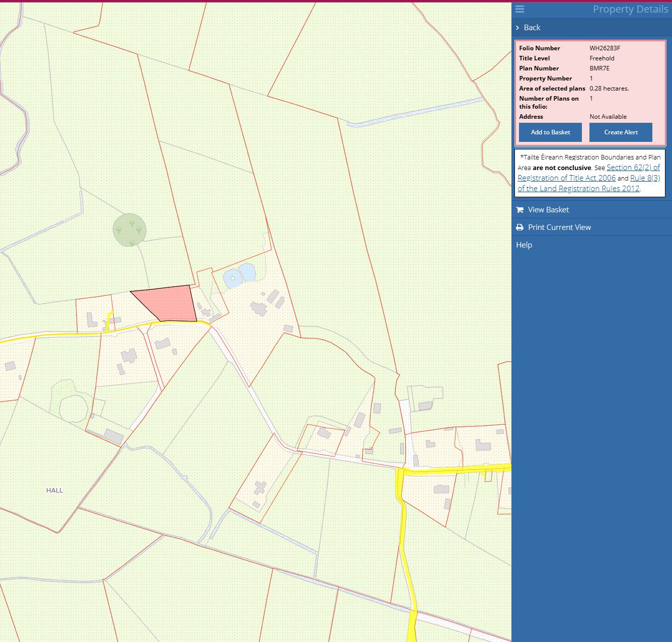The height and width of the screenshot is (642, 672).
Task: Select the plan number BMR7E
Action: tap(600, 68)
